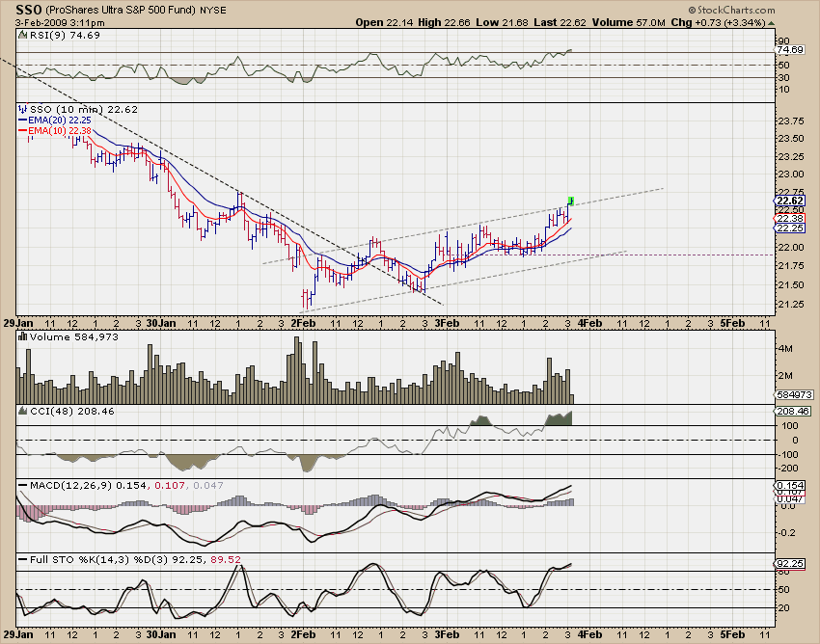This screenshot has width=820, height=644.
Task: Click the -0.2 MACD axis label
Action: 787,533
